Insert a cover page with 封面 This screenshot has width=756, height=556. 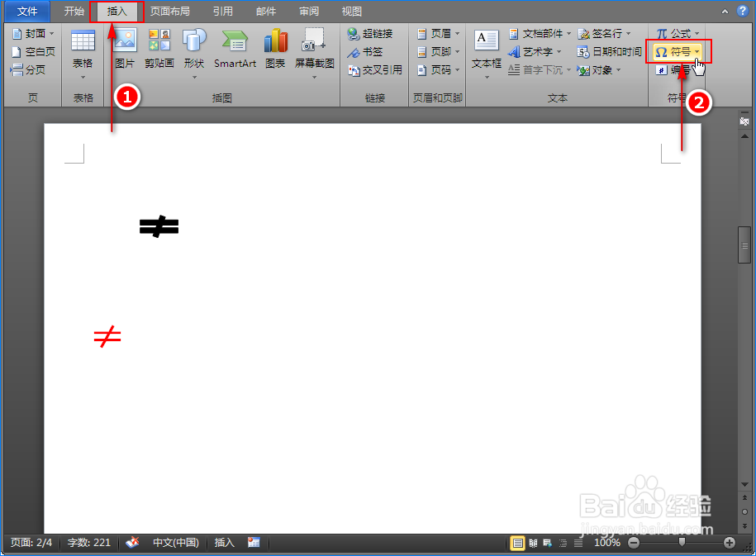tap(33, 33)
